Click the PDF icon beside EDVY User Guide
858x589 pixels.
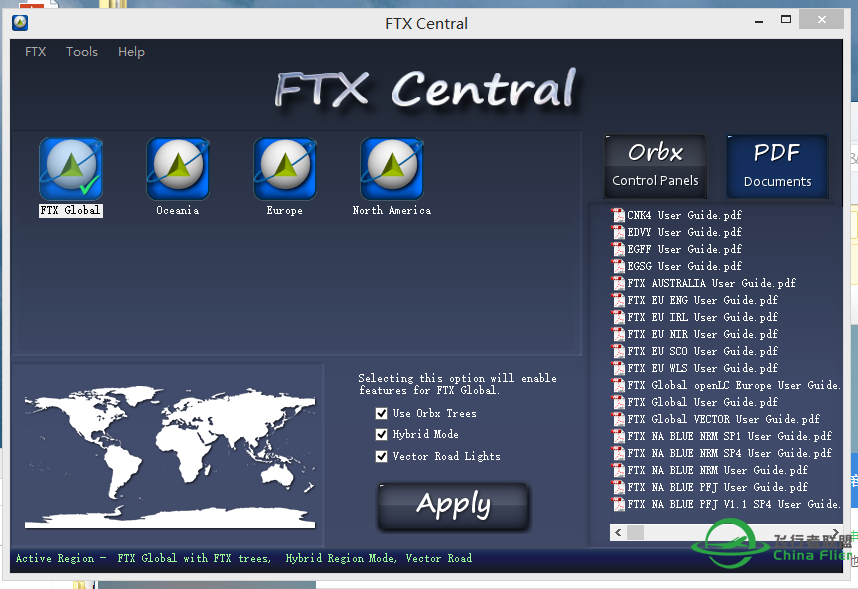(x=620, y=231)
